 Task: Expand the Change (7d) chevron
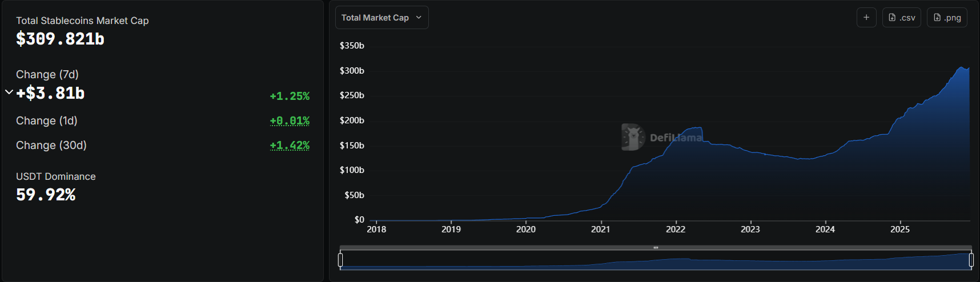[x=9, y=92]
